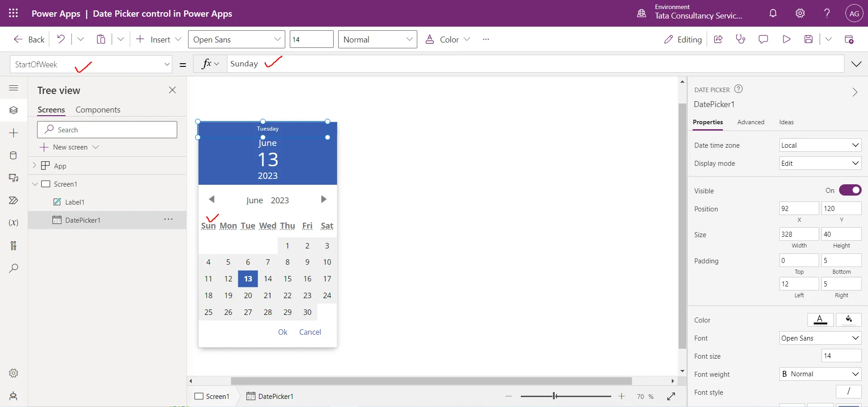Open the Advanced tab for DatePicker1
Screen dimensions: 868x407
751,122
